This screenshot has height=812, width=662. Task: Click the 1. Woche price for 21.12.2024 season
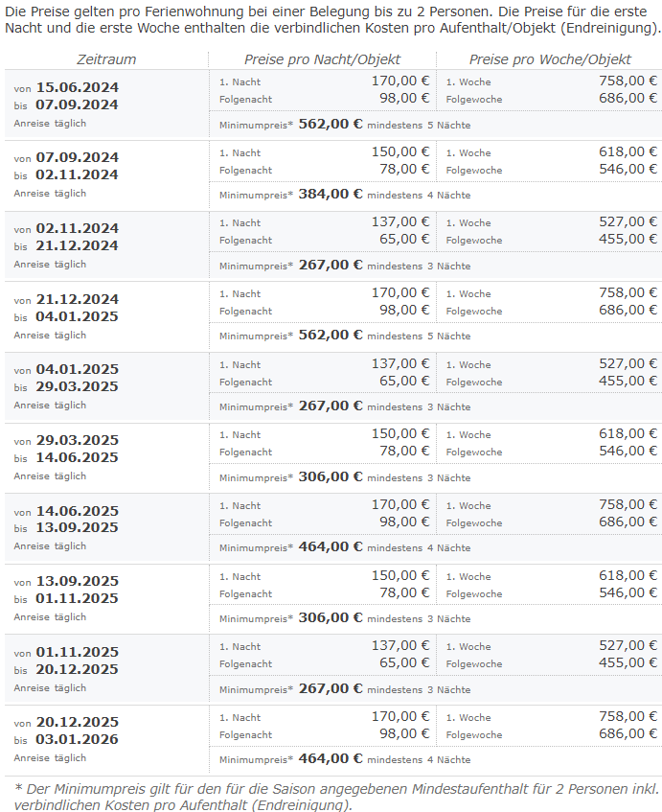pyautogui.click(x=628, y=292)
